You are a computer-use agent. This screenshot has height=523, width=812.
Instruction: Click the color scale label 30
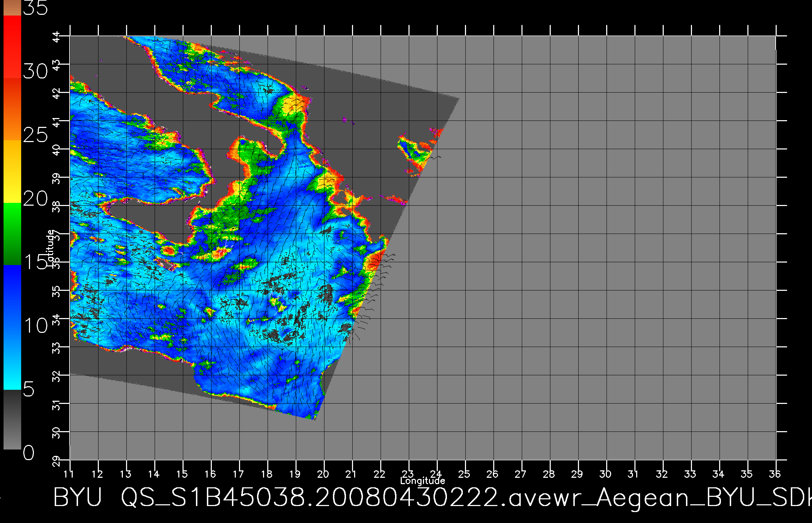pyautogui.click(x=35, y=71)
